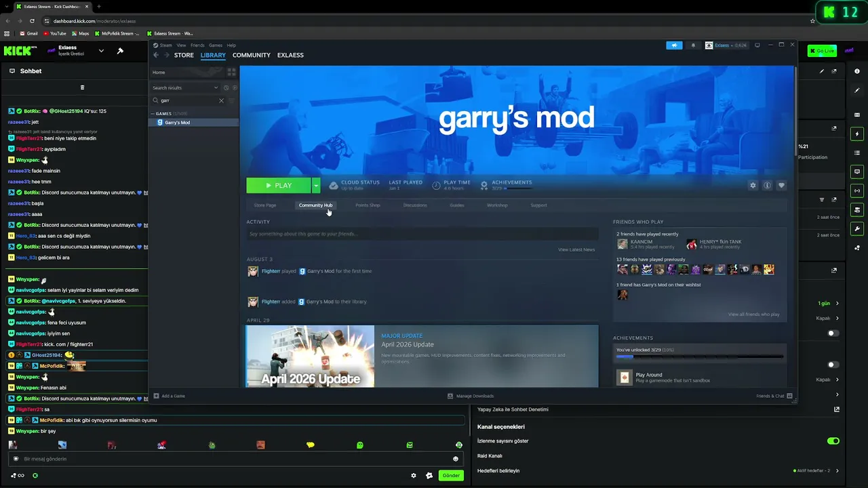Click the lightning bolt icon in Kick sidebar
This screenshot has width=868, height=488.
tap(857, 134)
